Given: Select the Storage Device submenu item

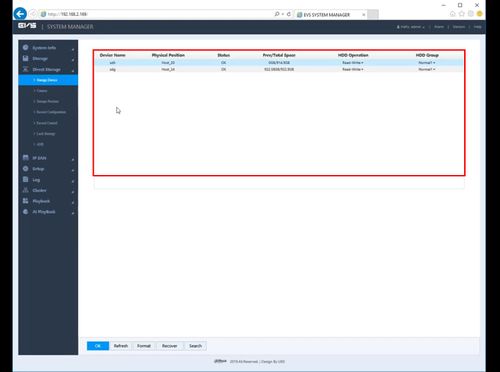Looking at the screenshot, I should point(48,80).
